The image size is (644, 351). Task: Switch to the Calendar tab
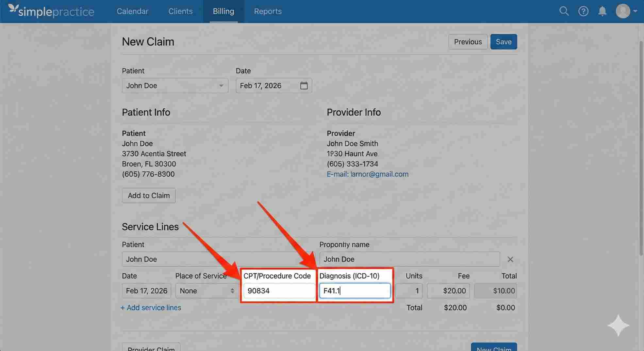[132, 11]
